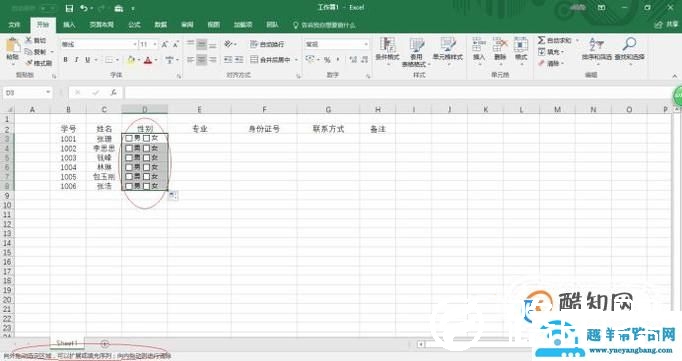Click the 共享 (Share) button
The image size is (682, 361).
666,25
